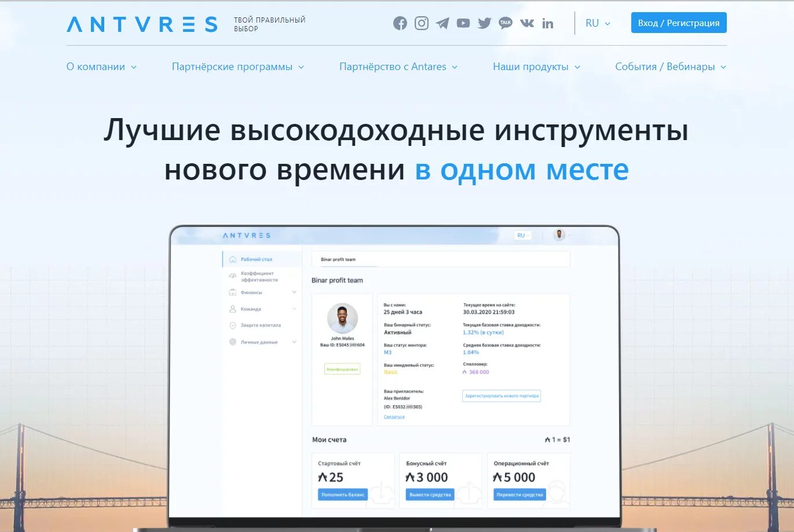Click the Связаться link
This screenshot has width=794, height=532.
[394, 417]
